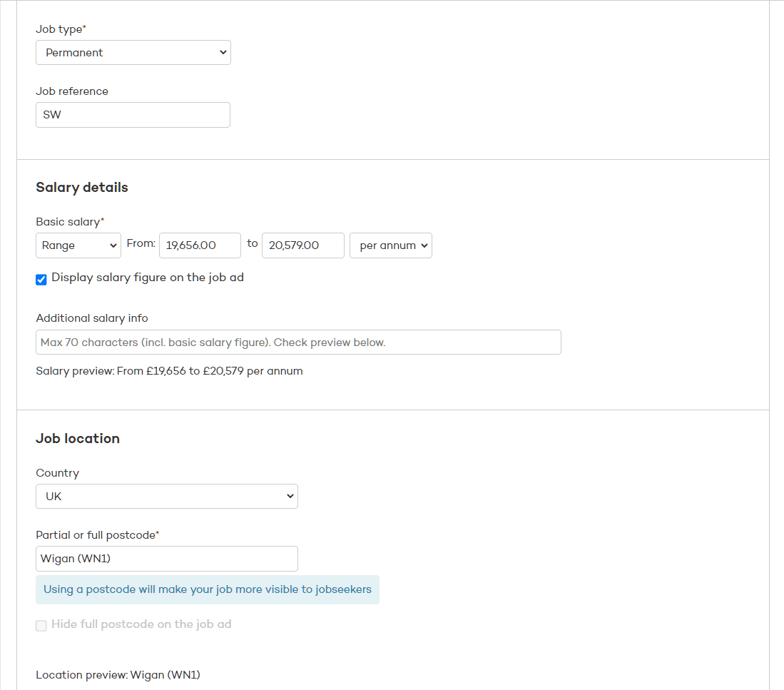Viewport: 784px width, 690px height.
Task: Expand the Range salary type dropdown
Action: click(x=78, y=245)
